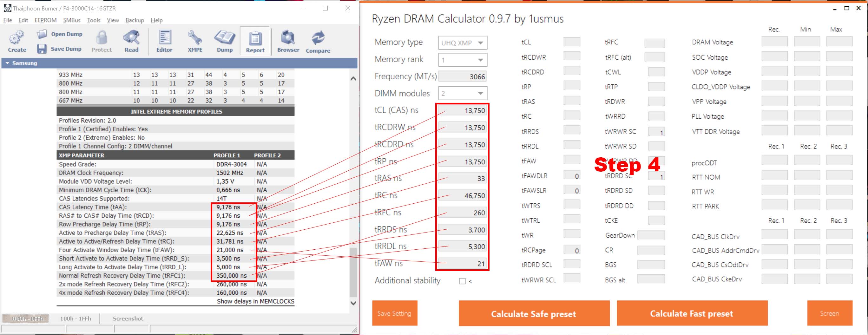This screenshot has height=335, width=868.
Task: Click the 933 MHz timing table row
Action: (175, 75)
